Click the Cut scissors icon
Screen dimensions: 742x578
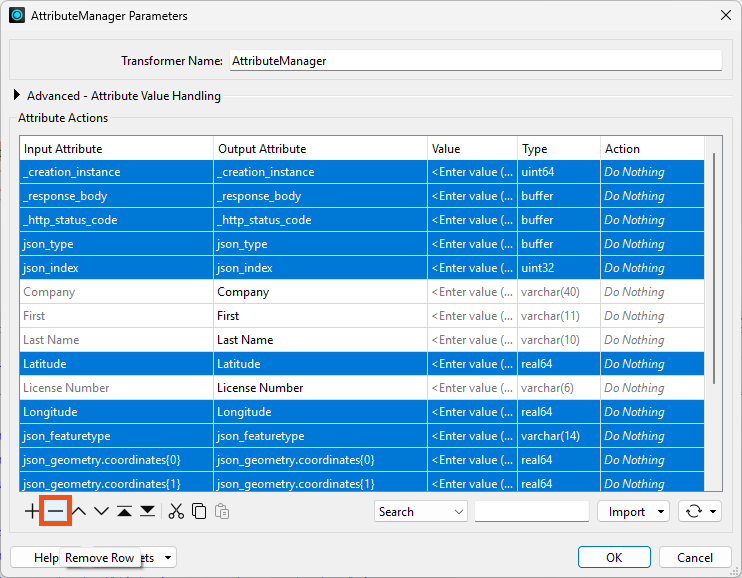click(x=176, y=511)
